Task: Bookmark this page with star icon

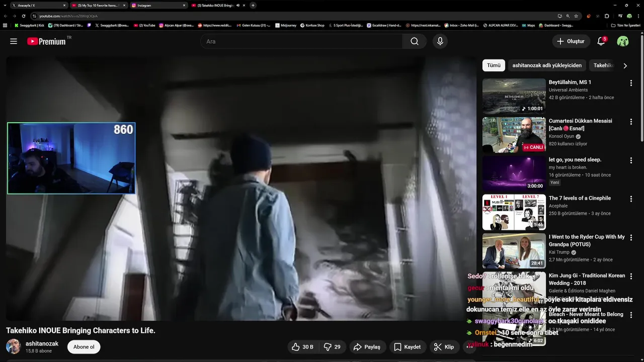Action: click(x=576, y=16)
